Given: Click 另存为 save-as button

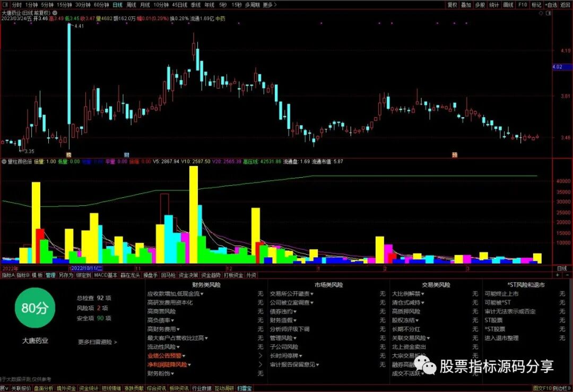Looking at the screenshot, I should (x=66, y=275).
